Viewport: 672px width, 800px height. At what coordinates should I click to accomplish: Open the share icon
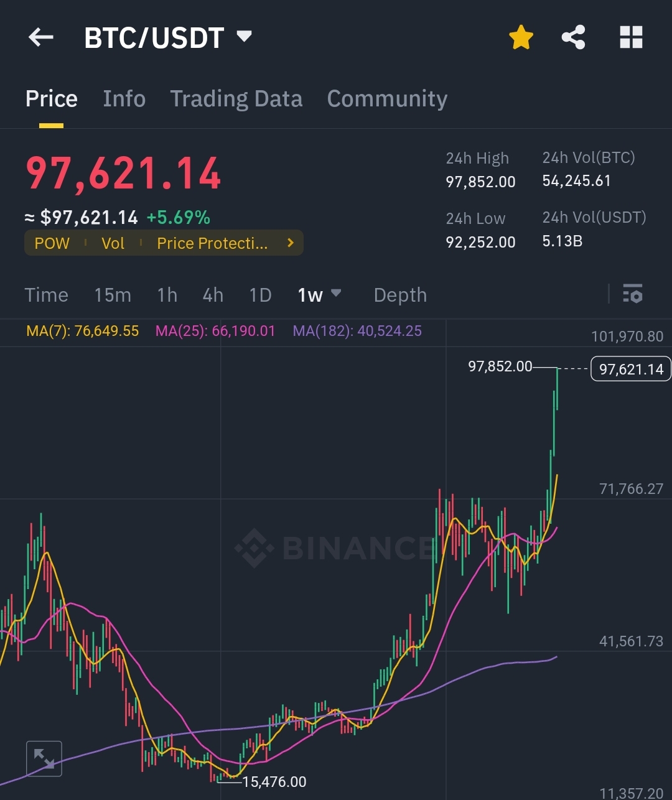pyautogui.click(x=573, y=37)
